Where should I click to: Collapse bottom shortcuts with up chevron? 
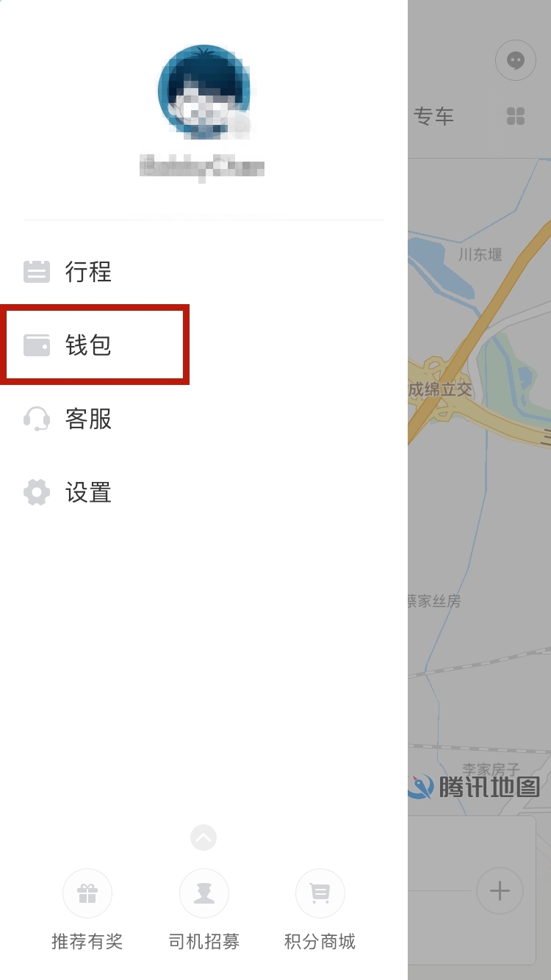coord(204,837)
